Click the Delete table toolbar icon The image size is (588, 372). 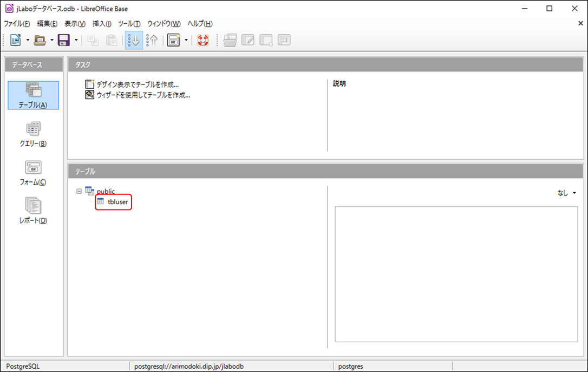point(266,40)
